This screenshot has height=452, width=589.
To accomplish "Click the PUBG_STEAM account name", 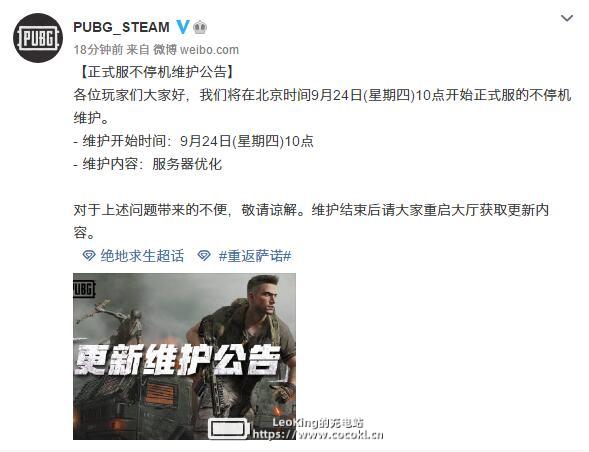I will (x=121, y=27).
